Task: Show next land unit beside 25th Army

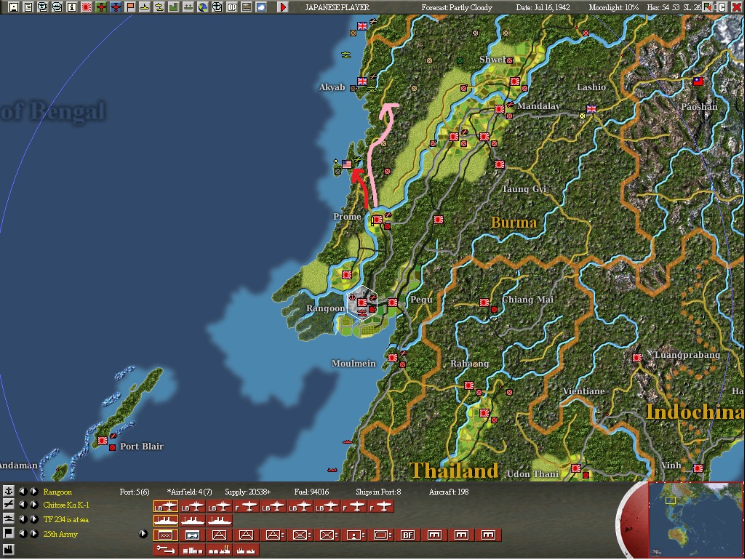Action: tap(34, 533)
